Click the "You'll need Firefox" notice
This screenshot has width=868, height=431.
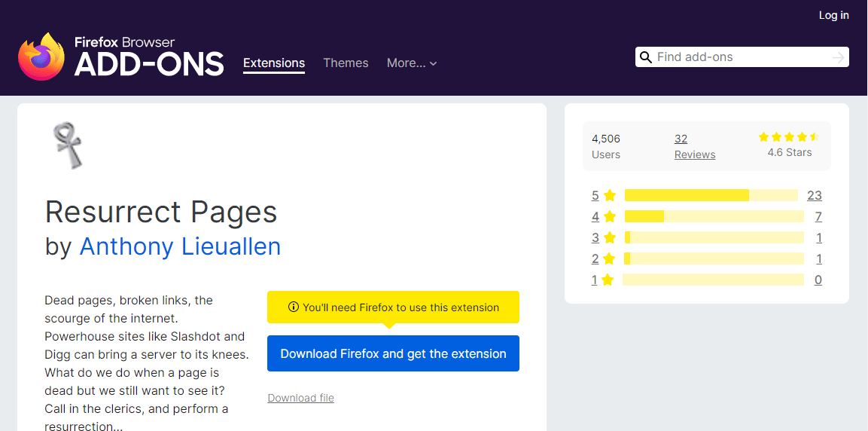[x=393, y=307]
